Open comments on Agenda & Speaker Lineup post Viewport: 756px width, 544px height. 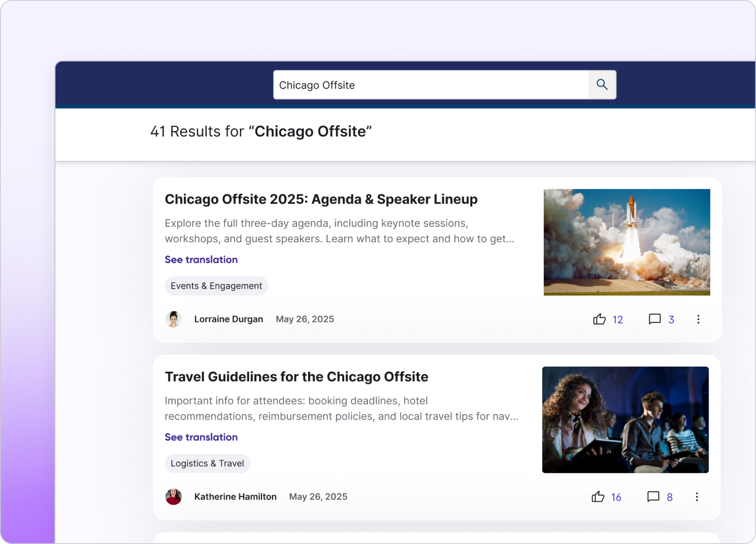click(x=655, y=319)
